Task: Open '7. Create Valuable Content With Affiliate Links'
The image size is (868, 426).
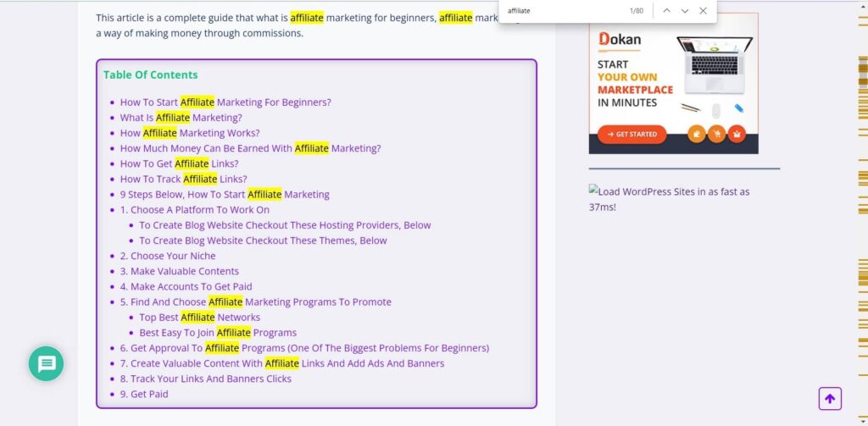Action: (x=282, y=363)
